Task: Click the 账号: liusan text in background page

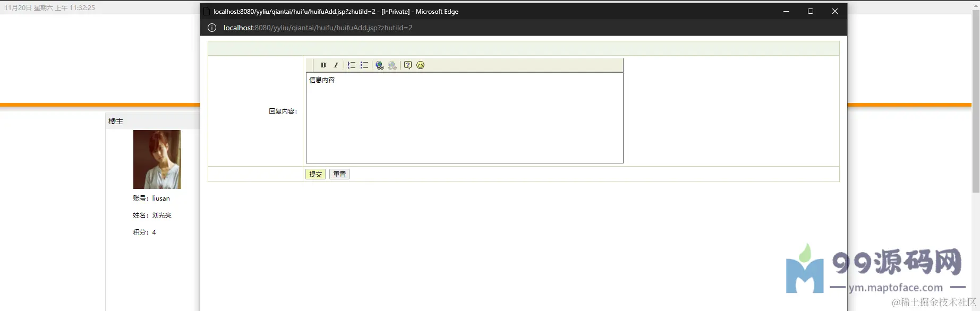Action: [151, 198]
